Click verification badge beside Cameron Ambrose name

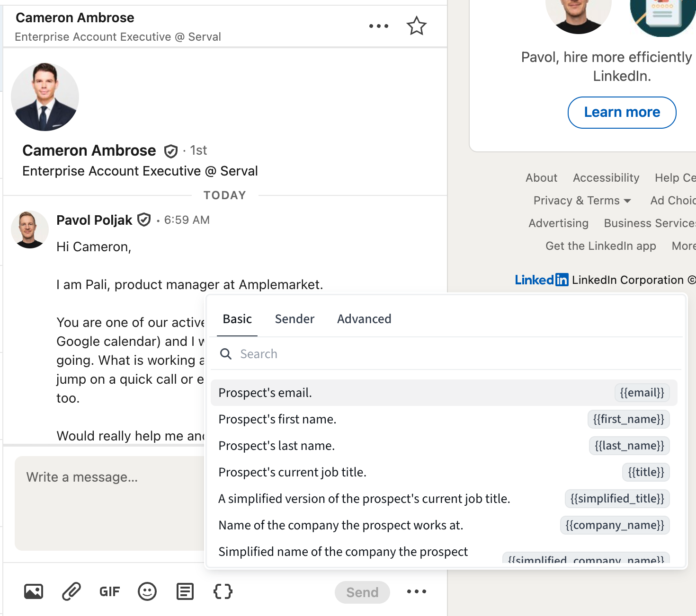tap(170, 151)
